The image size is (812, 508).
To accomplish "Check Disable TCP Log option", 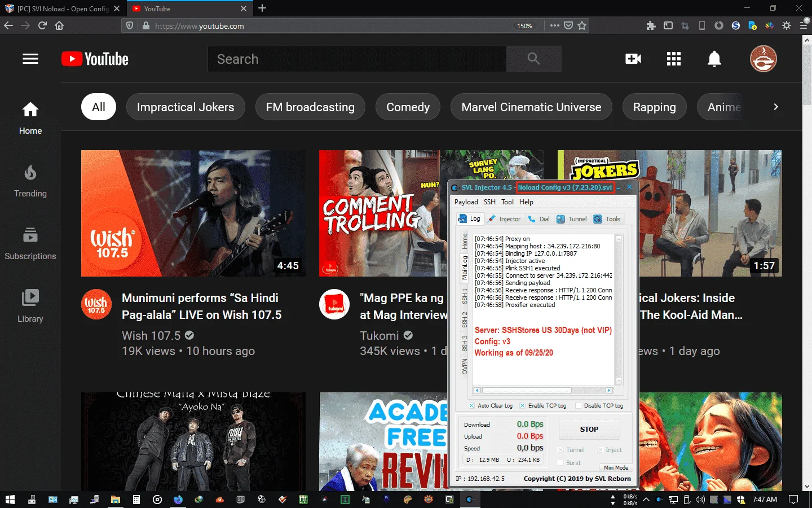I will tap(578, 405).
